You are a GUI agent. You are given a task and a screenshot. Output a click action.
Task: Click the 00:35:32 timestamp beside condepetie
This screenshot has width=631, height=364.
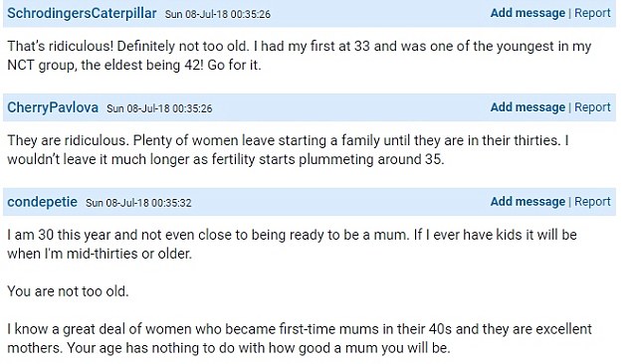tap(138, 203)
